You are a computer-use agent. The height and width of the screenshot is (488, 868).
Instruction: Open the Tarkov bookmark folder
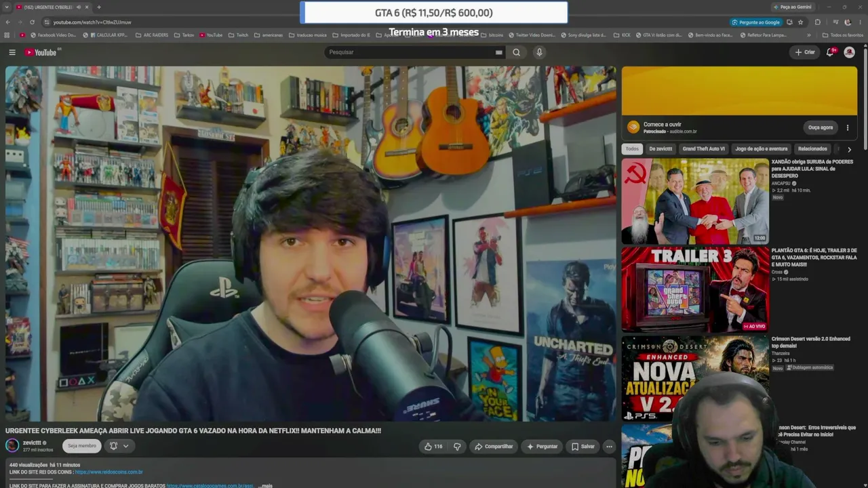pos(183,35)
